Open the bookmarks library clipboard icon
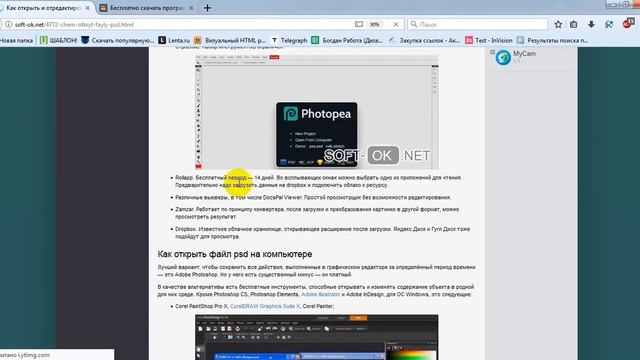This screenshot has width=640, height=360. [573, 24]
